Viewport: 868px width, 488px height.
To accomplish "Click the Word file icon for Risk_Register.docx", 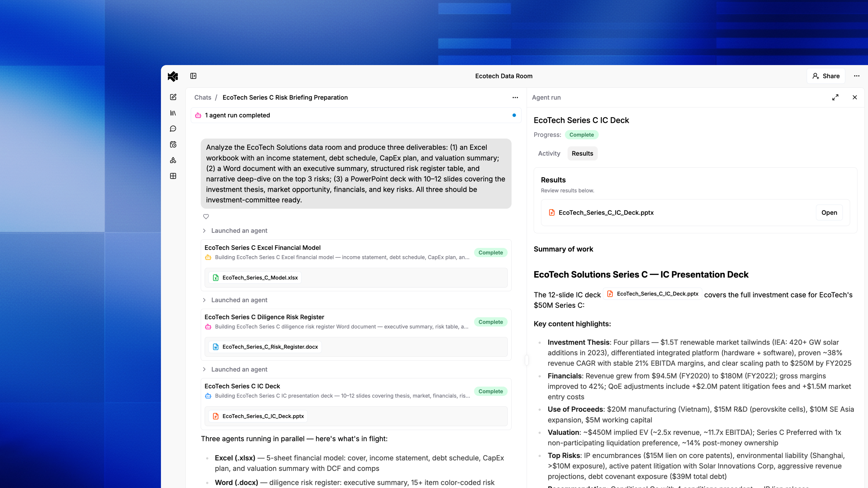I will 216,347.
